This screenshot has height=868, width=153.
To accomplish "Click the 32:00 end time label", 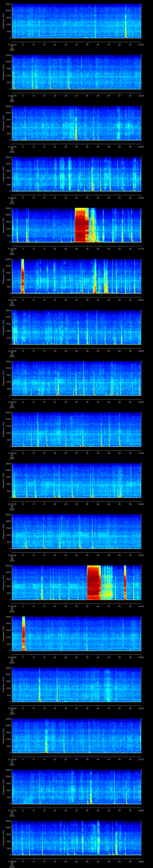I will point(141,504).
